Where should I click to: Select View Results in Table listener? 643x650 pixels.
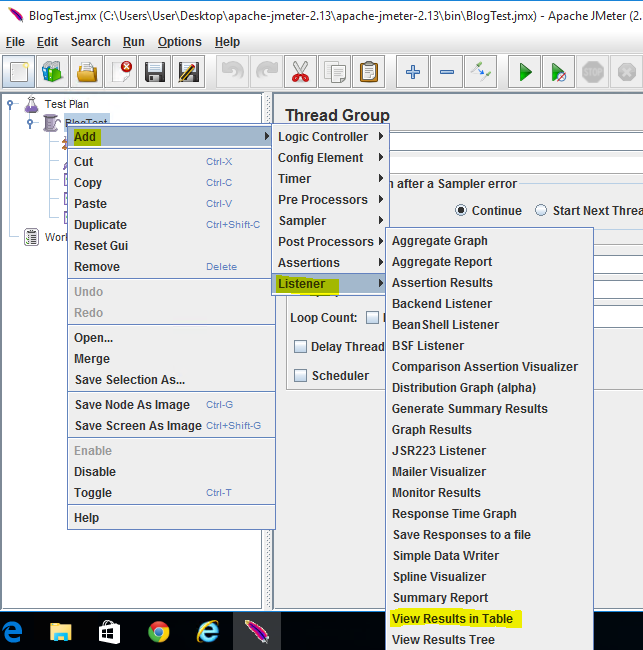[x=452, y=618]
